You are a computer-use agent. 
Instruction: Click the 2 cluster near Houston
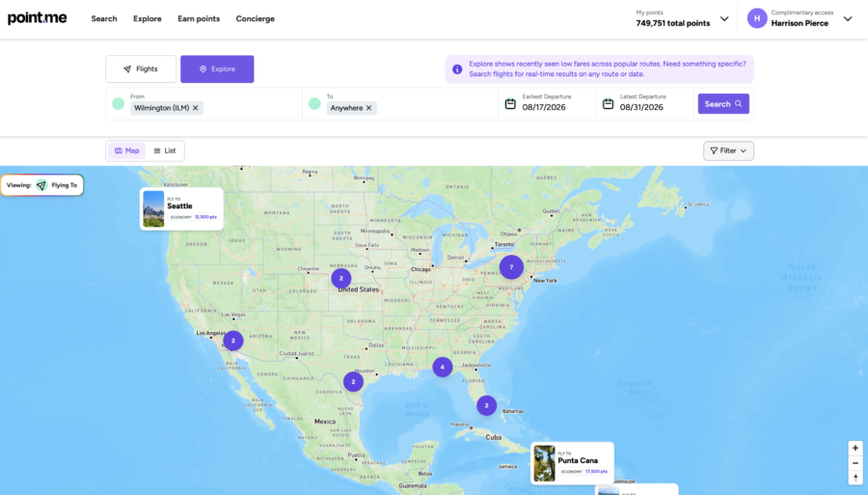[353, 381]
